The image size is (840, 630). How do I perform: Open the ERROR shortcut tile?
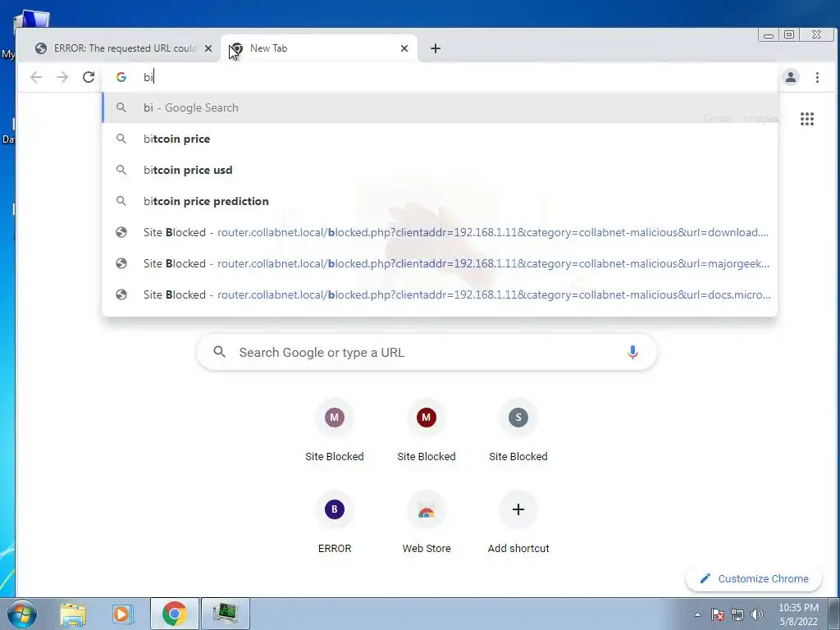335,523
